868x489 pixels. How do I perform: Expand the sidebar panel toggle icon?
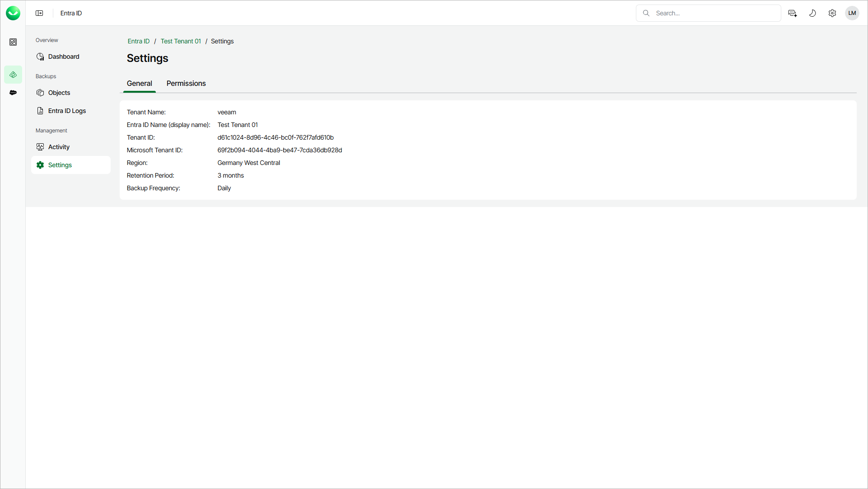point(39,13)
